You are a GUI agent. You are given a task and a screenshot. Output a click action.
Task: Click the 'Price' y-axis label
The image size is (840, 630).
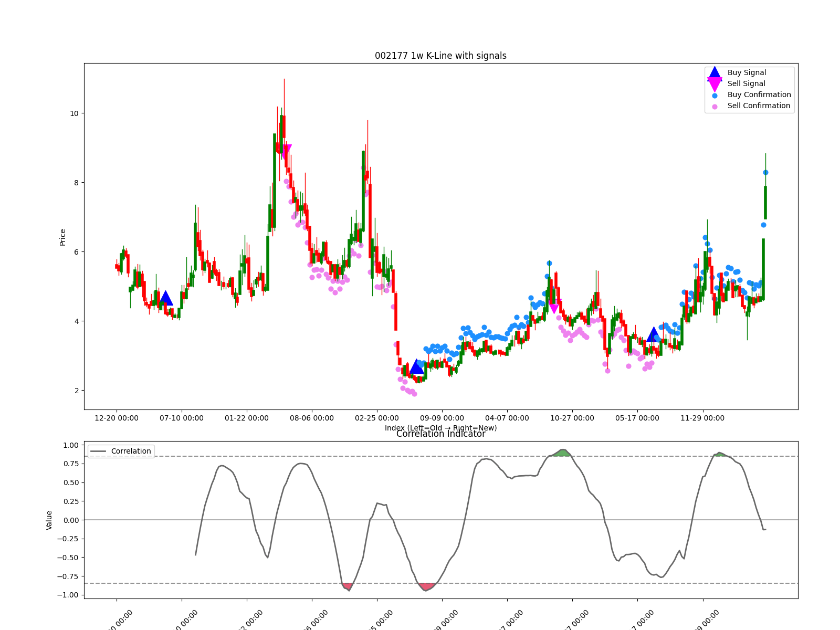(62, 237)
